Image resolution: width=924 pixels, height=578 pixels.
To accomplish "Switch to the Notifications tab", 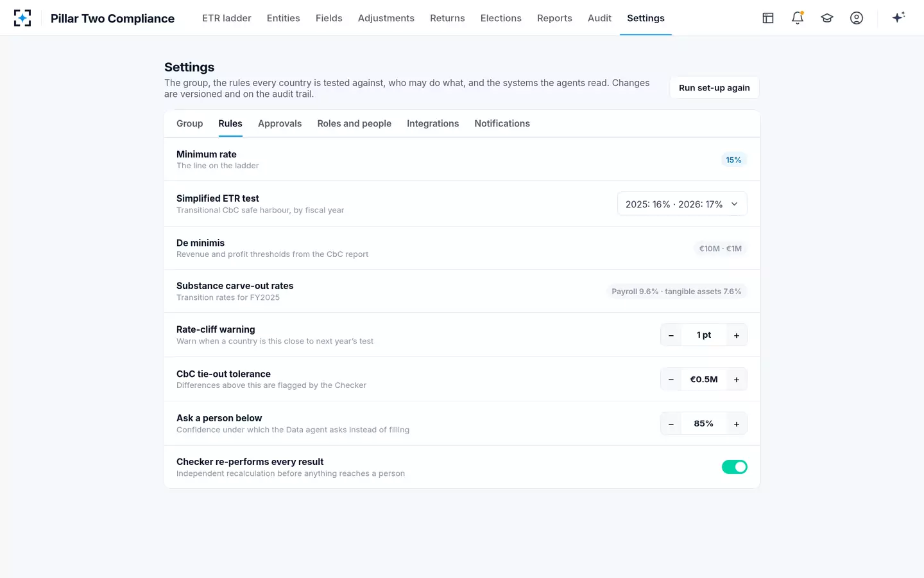I will click(502, 123).
